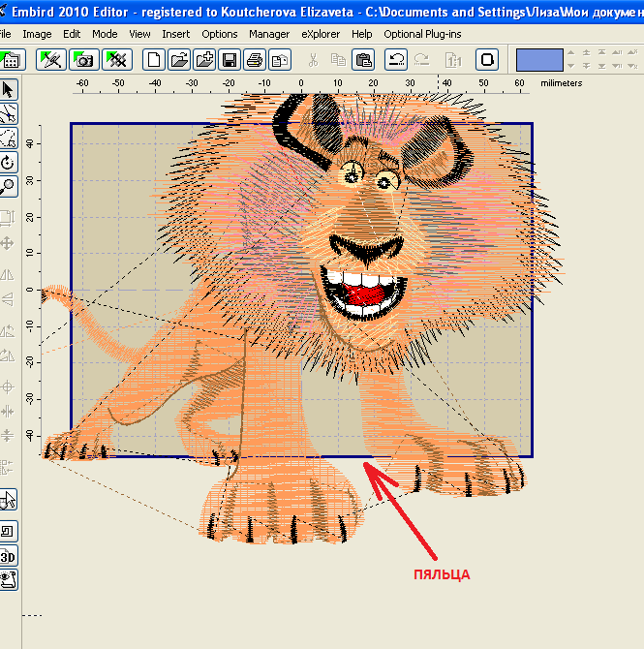This screenshot has width=644, height=649.
Task: Click the copy pages icon
Action: pos(338,60)
